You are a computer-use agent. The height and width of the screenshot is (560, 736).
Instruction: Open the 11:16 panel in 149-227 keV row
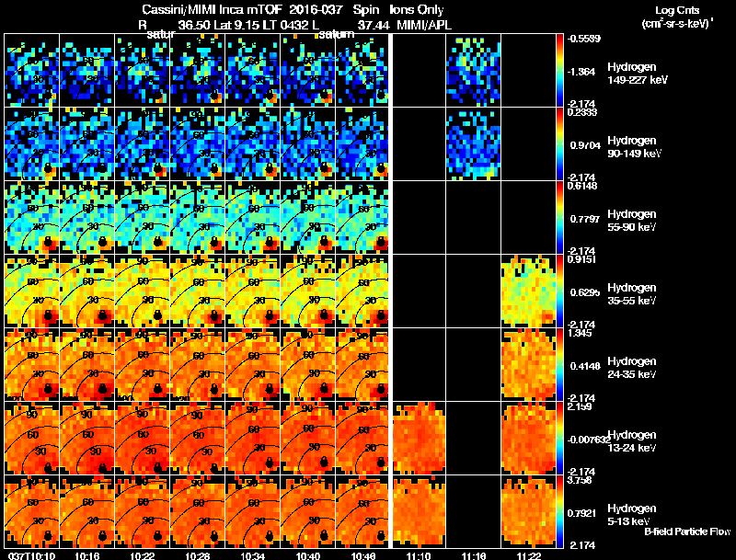point(474,70)
